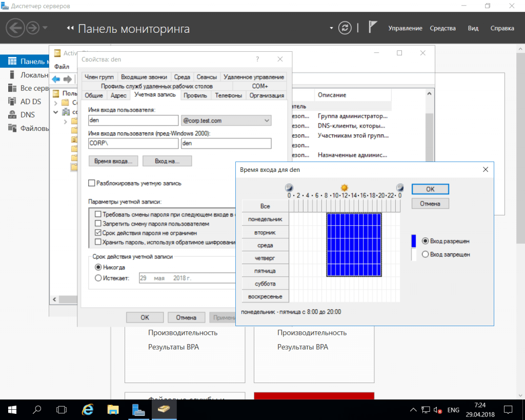This screenshot has width=525, height=420.
Task: Switch to the Профиль tab
Action: click(x=195, y=95)
